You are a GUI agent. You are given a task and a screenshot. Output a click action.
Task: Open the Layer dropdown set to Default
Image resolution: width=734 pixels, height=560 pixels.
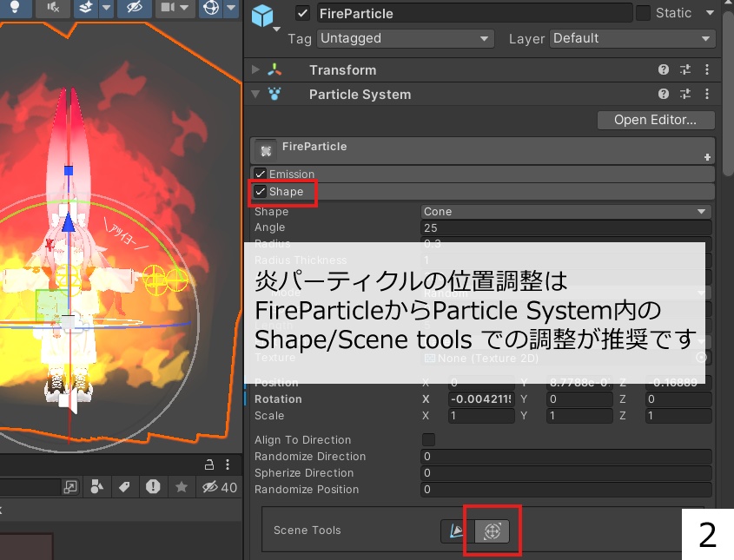pos(632,38)
